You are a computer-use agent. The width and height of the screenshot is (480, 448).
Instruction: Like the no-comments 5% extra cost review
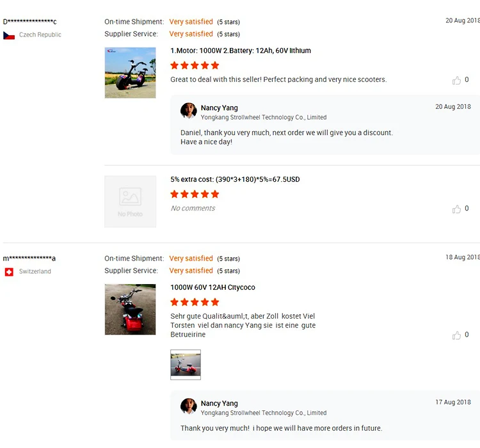pyautogui.click(x=456, y=209)
